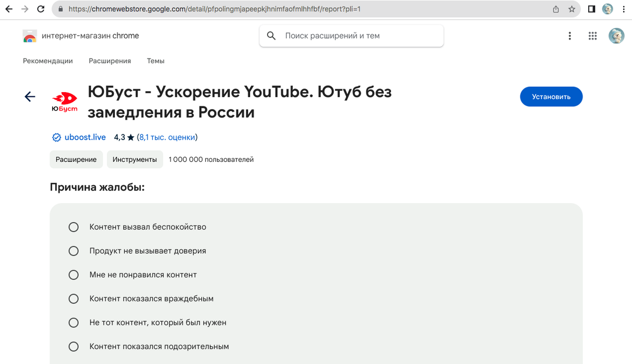Open the Темы tab
632x364 pixels.
(156, 61)
